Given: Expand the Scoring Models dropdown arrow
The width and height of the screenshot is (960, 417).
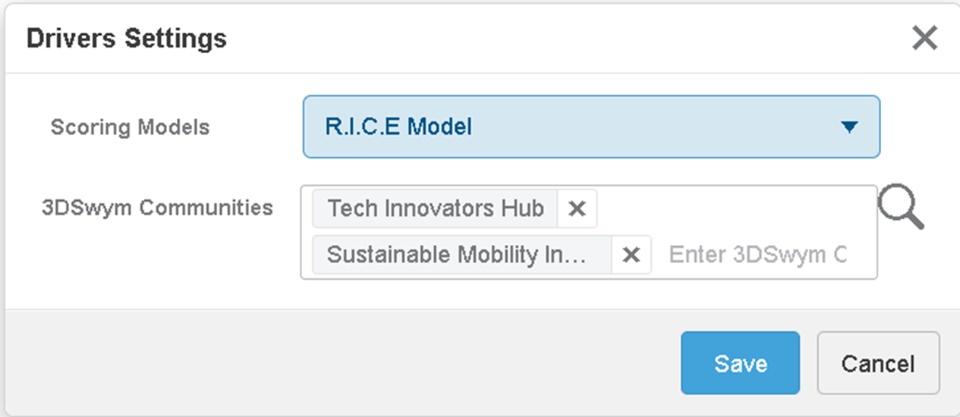Looking at the screenshot, I should point(849,127).
